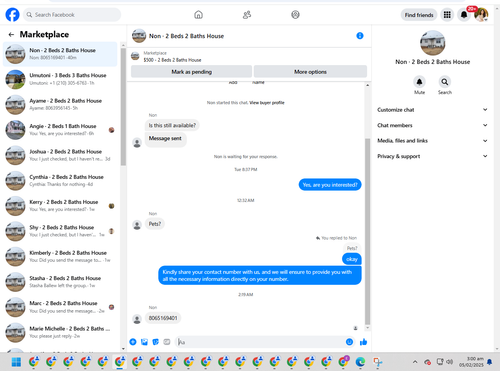Screen dimensions: 500x371
Task: Open Joshua - 2 Beds 2 Baths conversation
Action: point(60,155)
